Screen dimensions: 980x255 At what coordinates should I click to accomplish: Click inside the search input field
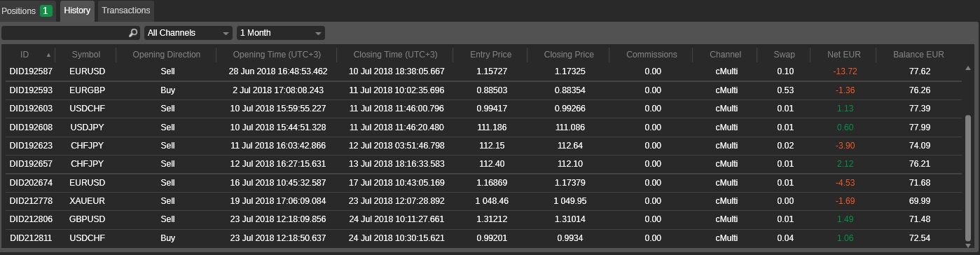pos(64,33)
